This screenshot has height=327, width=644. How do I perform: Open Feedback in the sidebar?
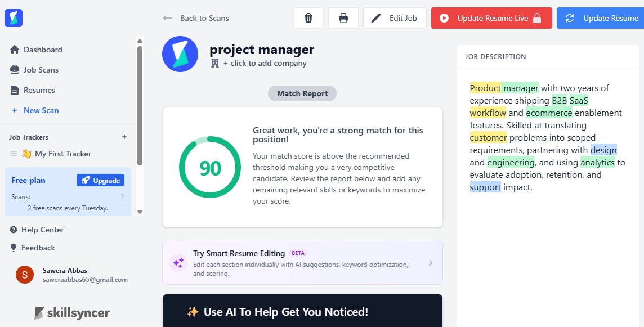33,248
